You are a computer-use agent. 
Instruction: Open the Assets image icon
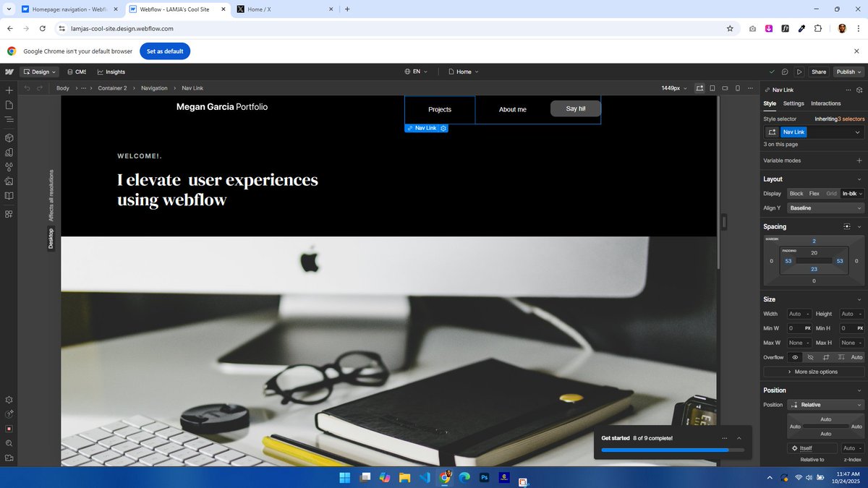[9, 181]
